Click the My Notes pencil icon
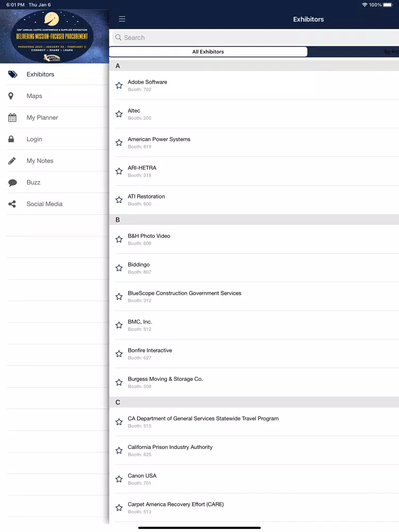 pos(12,161)
